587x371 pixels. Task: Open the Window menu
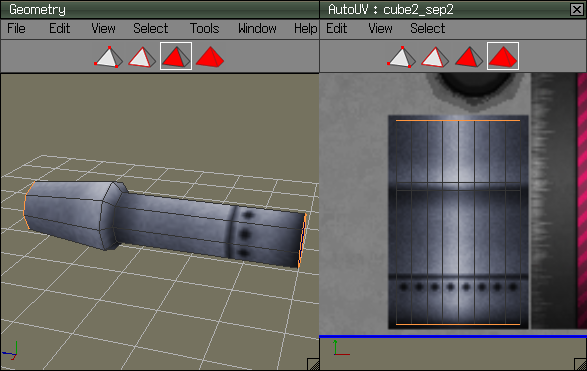(x=257, y=28)
